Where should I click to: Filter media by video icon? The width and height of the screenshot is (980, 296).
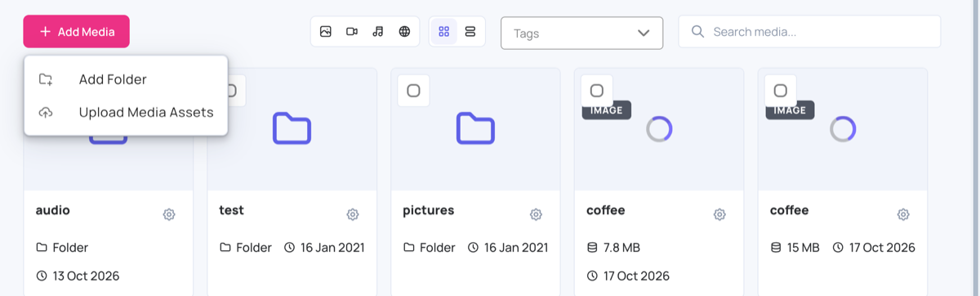pyautogui.click(x=352, y=32)
